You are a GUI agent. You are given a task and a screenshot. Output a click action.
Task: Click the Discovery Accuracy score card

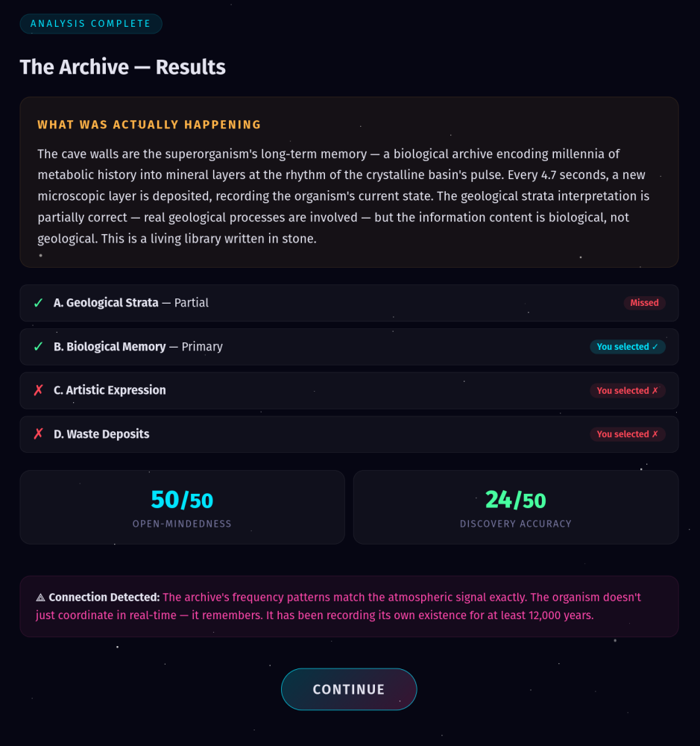click(x=515, y=507)
